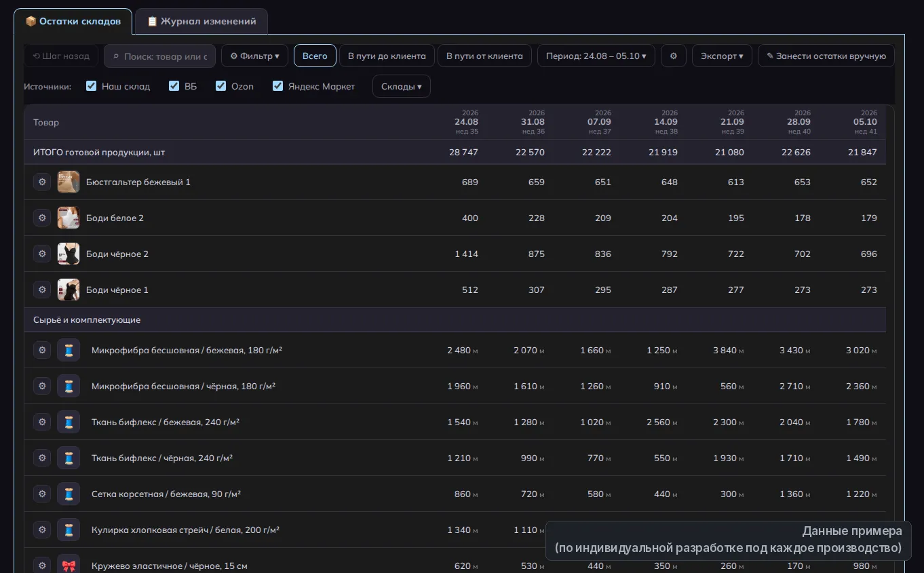Click Занести остатки вручную button
Screen dimensions: 924x573
826,56
